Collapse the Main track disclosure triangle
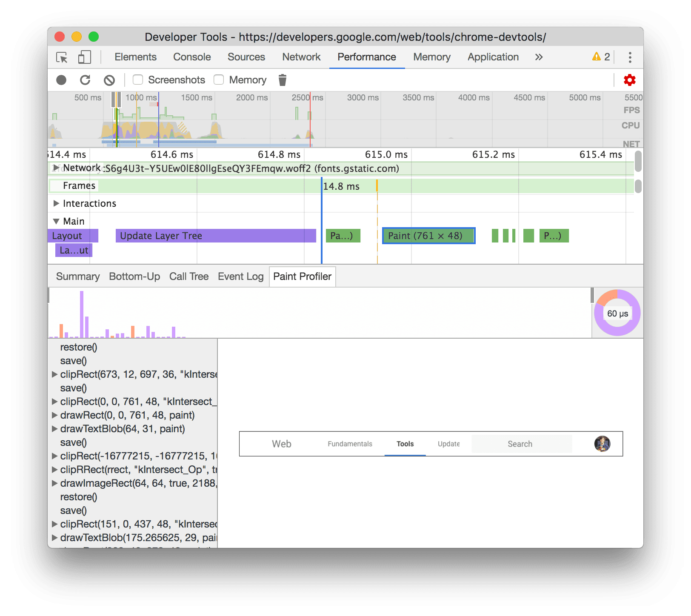Screen dimensions: 691x616 click(56, 221)
